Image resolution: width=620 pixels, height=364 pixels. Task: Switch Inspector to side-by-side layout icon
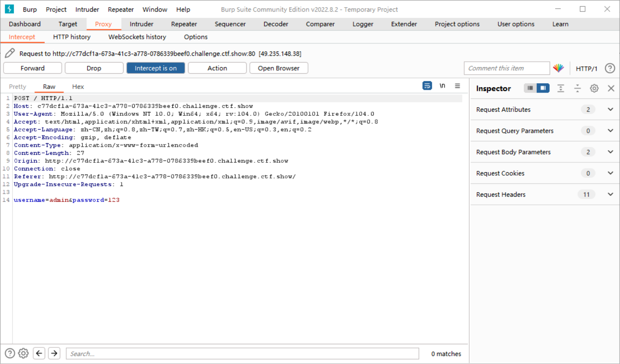point(543,89)
